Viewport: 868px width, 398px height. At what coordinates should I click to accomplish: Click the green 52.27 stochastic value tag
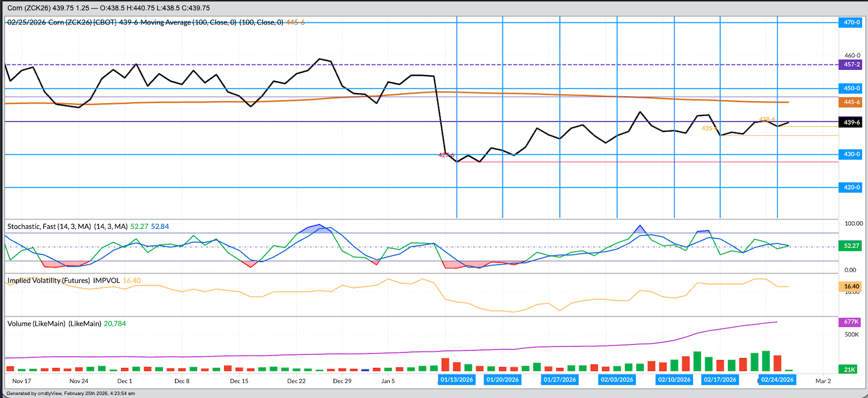[x=851, y=246]
